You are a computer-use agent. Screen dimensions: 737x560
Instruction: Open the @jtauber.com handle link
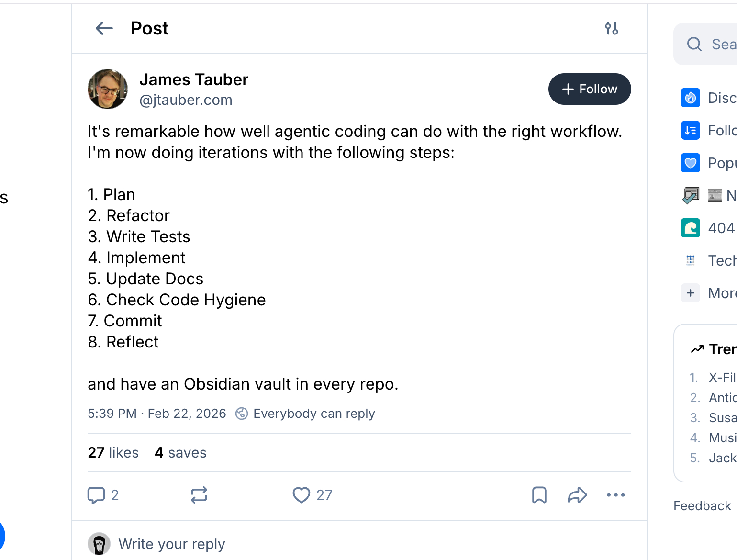pos(186,100)
